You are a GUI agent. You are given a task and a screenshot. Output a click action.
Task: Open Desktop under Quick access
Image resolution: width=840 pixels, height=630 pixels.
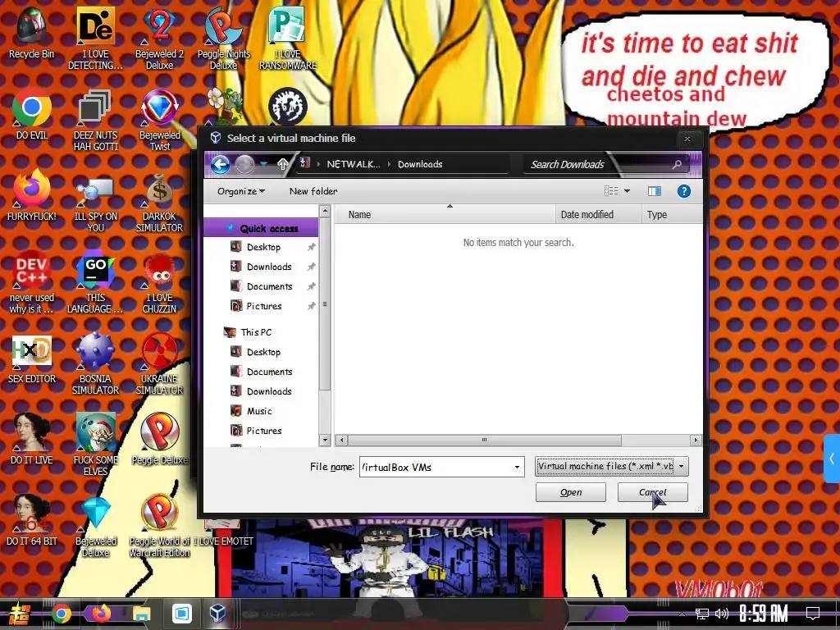pyautogui.click(x=263, y=247)
